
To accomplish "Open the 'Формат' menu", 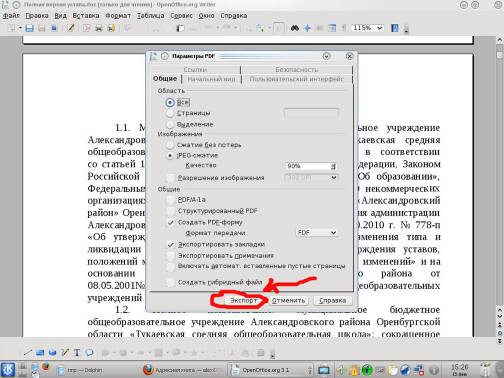I will (x=118, y=16).
